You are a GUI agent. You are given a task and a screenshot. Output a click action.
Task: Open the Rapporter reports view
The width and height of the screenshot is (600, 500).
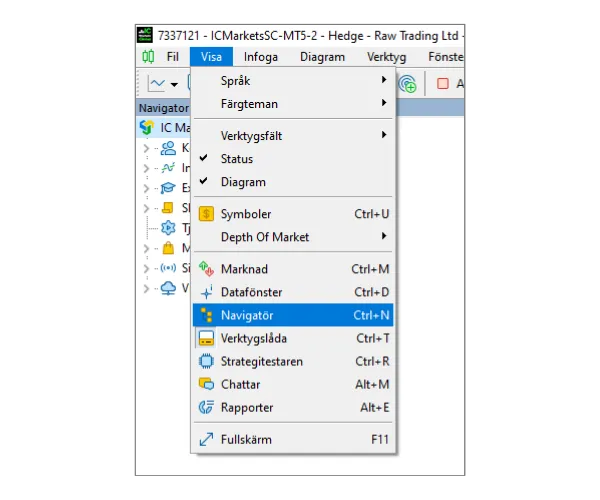point(246,407)
